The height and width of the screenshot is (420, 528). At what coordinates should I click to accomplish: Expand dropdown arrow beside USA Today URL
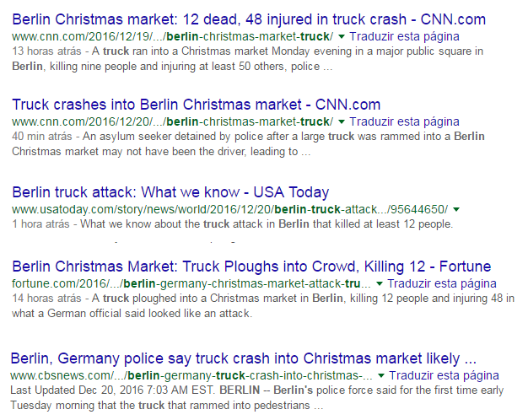[456, 210]
